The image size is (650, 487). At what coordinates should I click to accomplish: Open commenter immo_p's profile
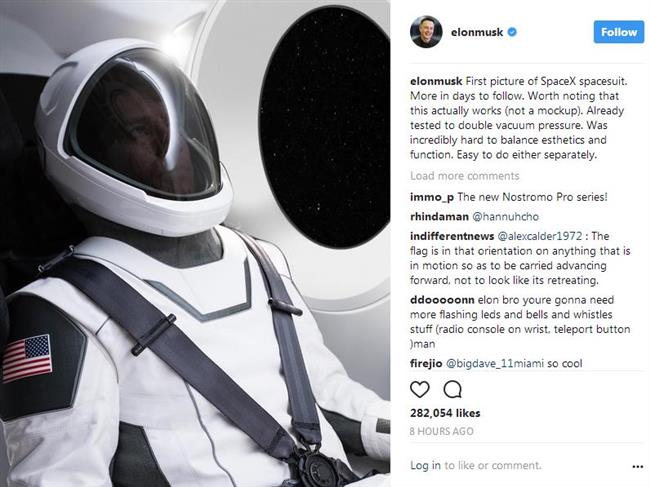pos(432,197)
